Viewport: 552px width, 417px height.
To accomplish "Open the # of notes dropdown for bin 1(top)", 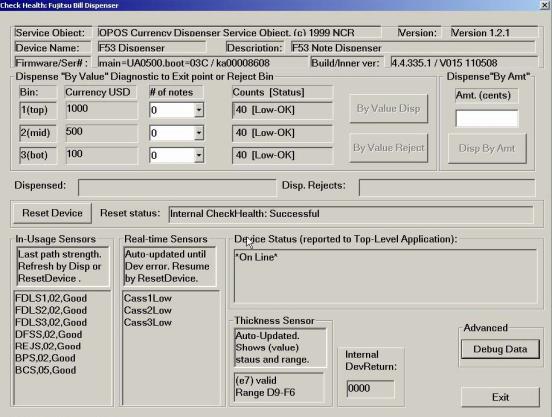I will (x=199, y=110).
